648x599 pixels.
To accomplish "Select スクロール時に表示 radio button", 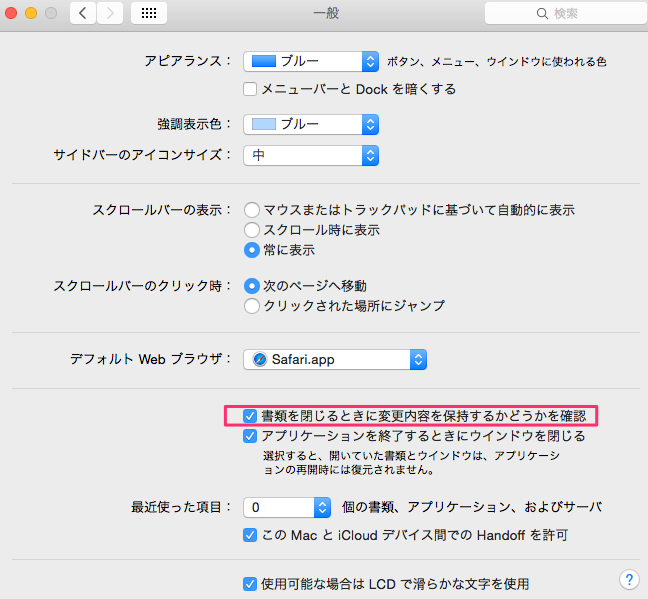I will tap(252, 230).
